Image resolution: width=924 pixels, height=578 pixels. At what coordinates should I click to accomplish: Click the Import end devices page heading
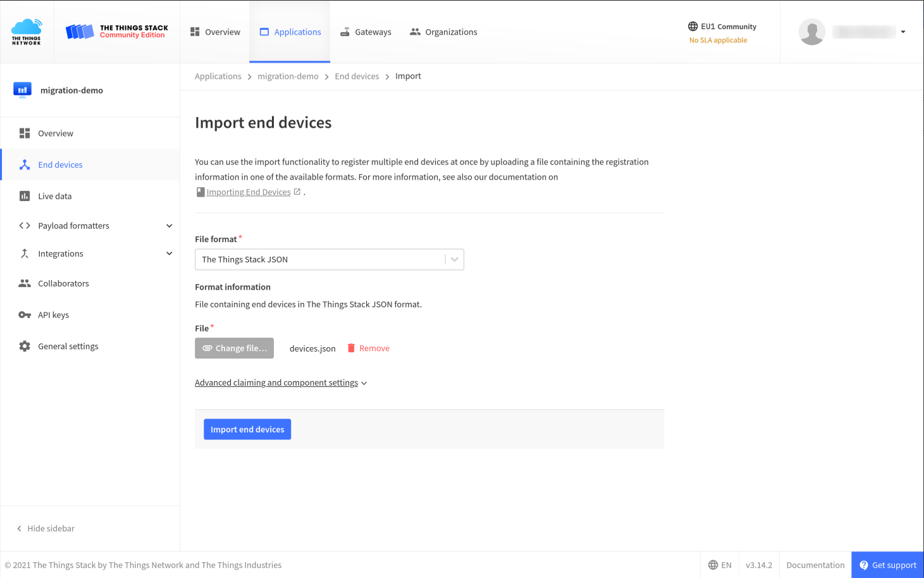click(x=263, y=122)
